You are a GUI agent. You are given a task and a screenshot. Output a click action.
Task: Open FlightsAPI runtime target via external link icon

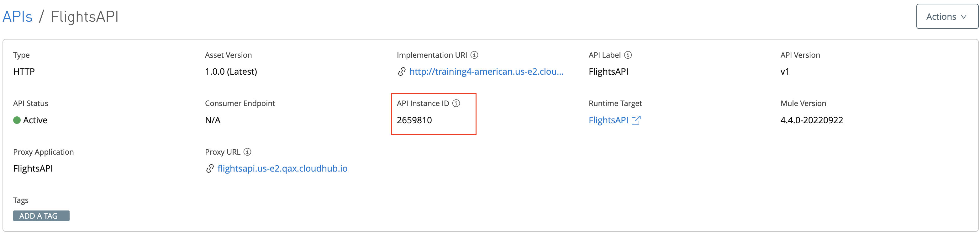click(636, 120)
